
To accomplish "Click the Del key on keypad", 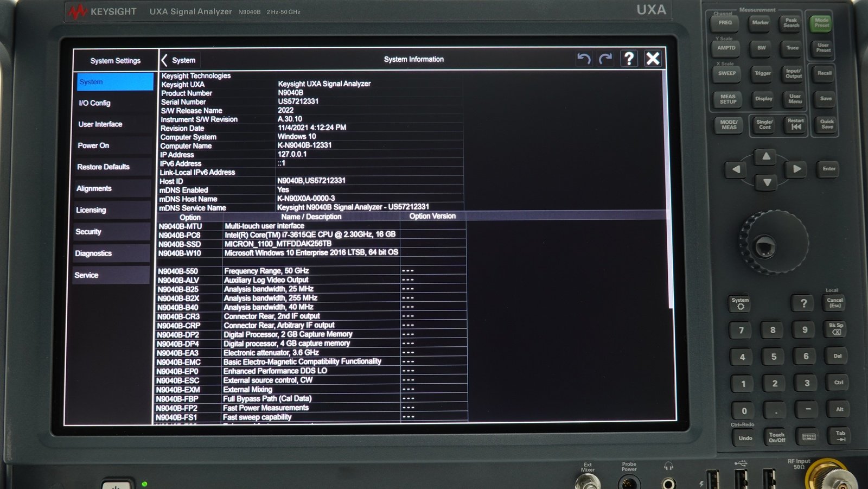I will point(837,356).
